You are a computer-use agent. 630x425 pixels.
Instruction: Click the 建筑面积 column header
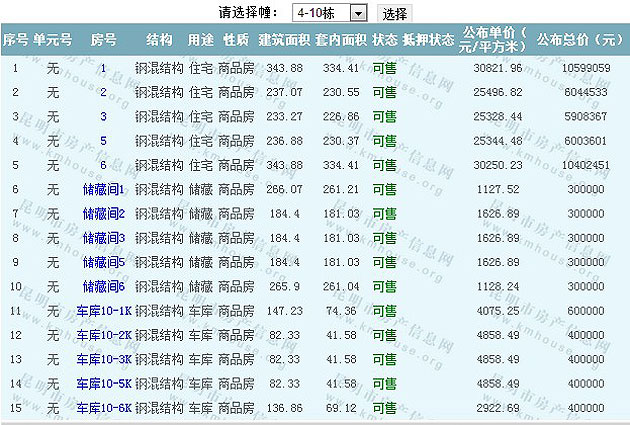click(280, 41)
